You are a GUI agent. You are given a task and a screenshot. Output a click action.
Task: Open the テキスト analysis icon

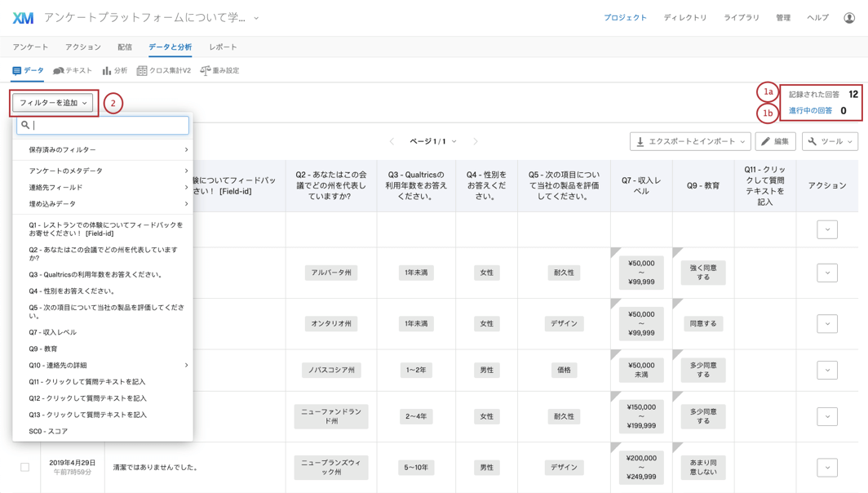(x=58, y=71)
